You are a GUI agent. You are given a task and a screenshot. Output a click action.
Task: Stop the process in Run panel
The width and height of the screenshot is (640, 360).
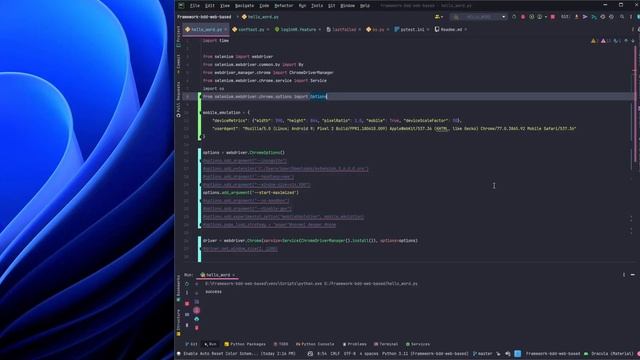187,303
